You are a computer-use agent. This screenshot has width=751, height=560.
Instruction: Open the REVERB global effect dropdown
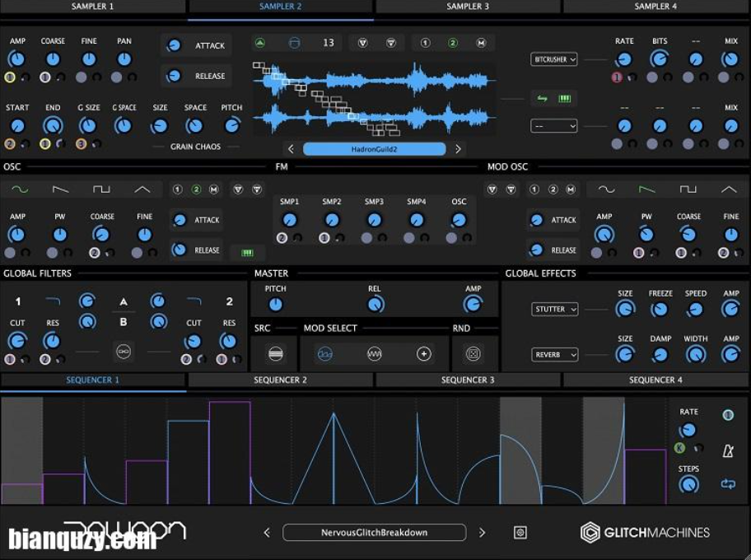tap(555, 355)
